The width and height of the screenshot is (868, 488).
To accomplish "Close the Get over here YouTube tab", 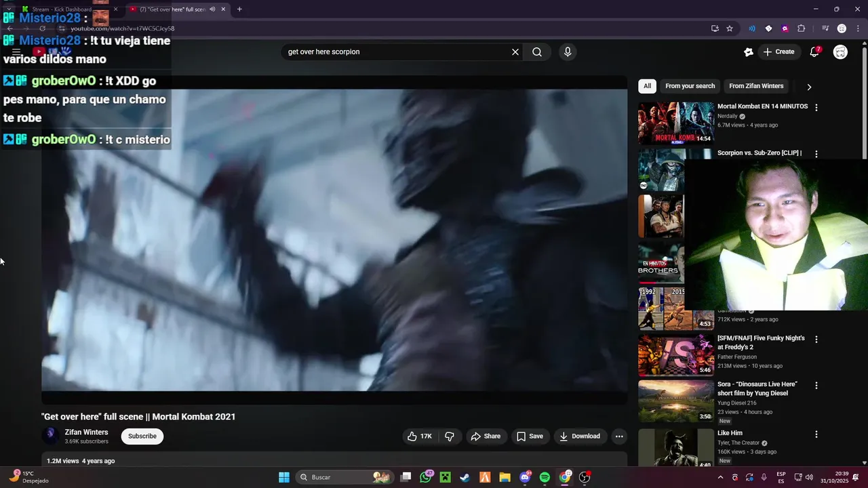I will pyautogui.click(x=223, y=9).
